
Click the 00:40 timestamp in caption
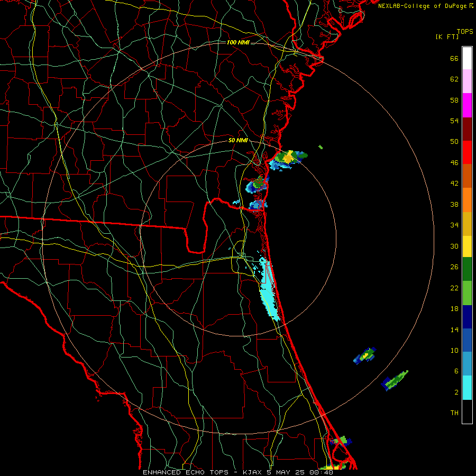coord(321,472)
